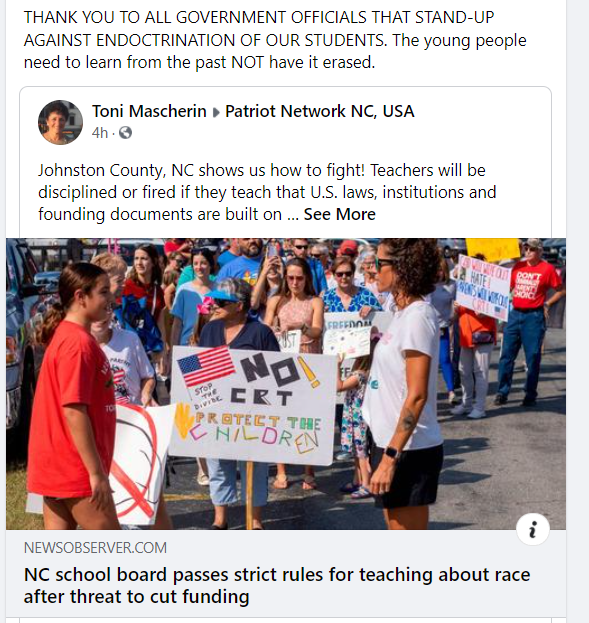589x623 pixels.
Task: Click the arrow between name and group
Action: click(x=216, y=112)
